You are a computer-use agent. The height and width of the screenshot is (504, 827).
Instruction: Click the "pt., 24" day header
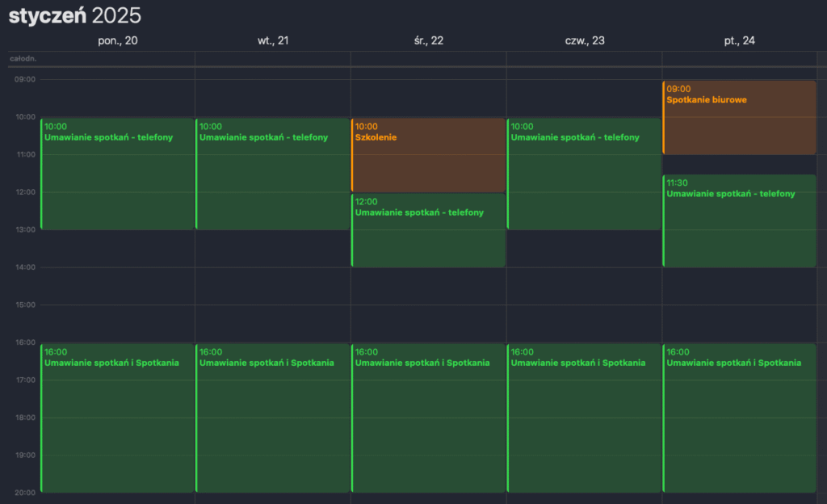point(740,40)
